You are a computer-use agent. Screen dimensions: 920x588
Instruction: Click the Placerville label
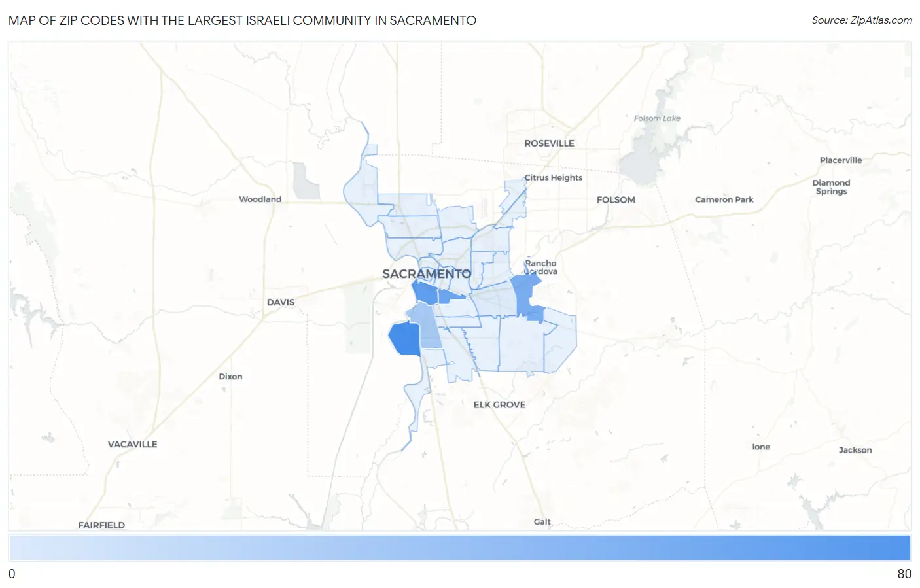click(841, 160)
